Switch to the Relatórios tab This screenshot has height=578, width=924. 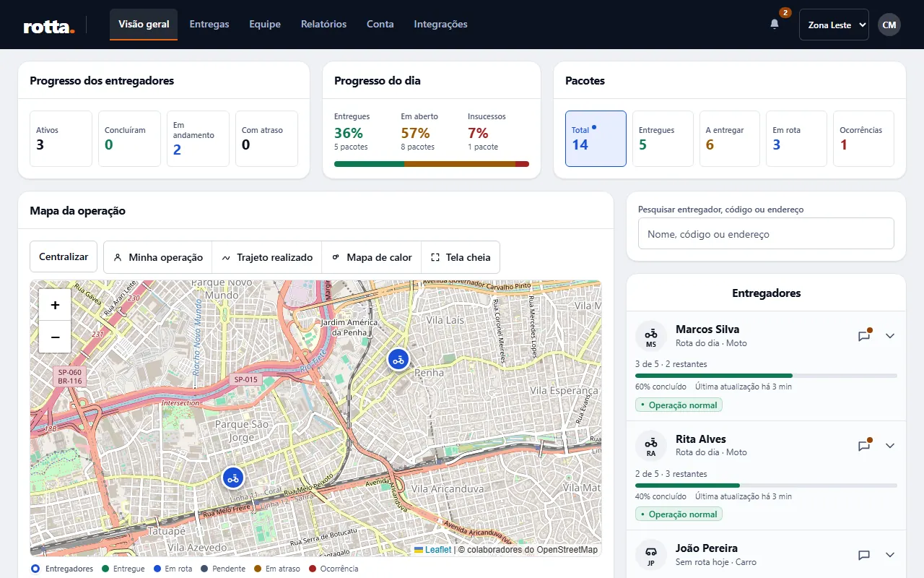323,25
